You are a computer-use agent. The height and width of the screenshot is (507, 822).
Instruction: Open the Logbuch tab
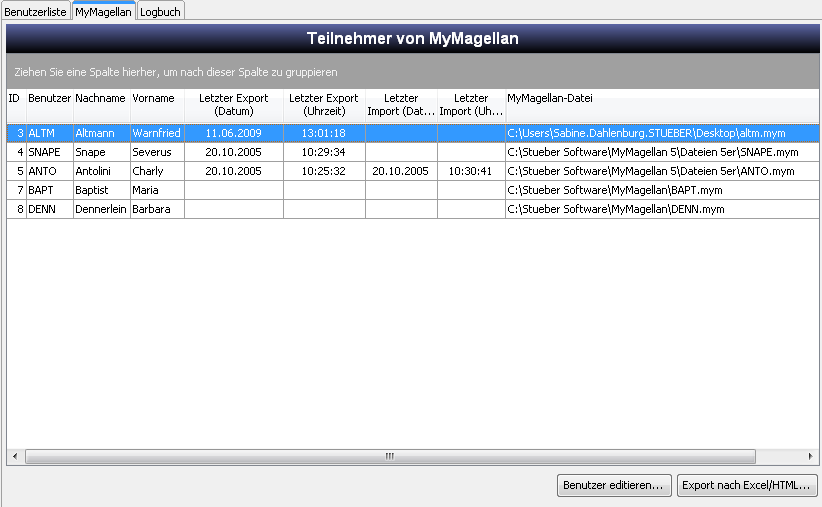pos(160,12)
